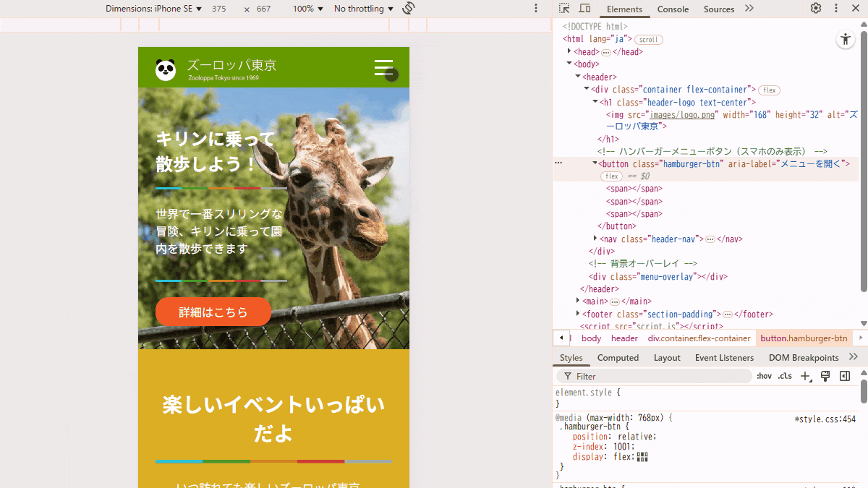
Task: Show more Styles sidebar tabs chevron
Action: click(x=854, y=357)
